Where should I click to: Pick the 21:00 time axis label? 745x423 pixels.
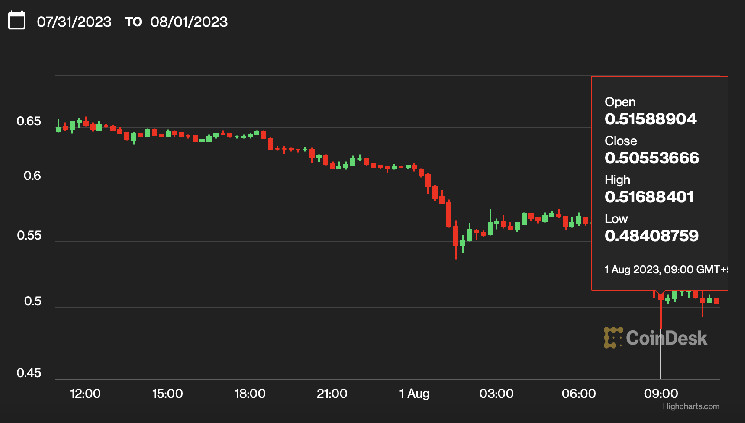click(x=331, y=394)
